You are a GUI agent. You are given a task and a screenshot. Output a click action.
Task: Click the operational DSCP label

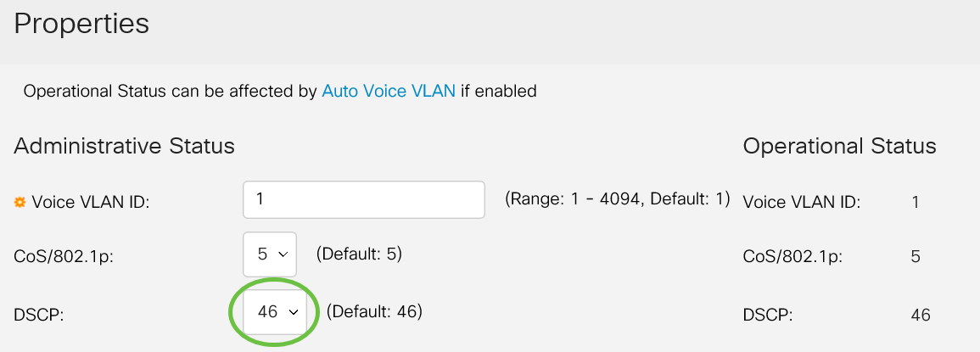[768, 315]
